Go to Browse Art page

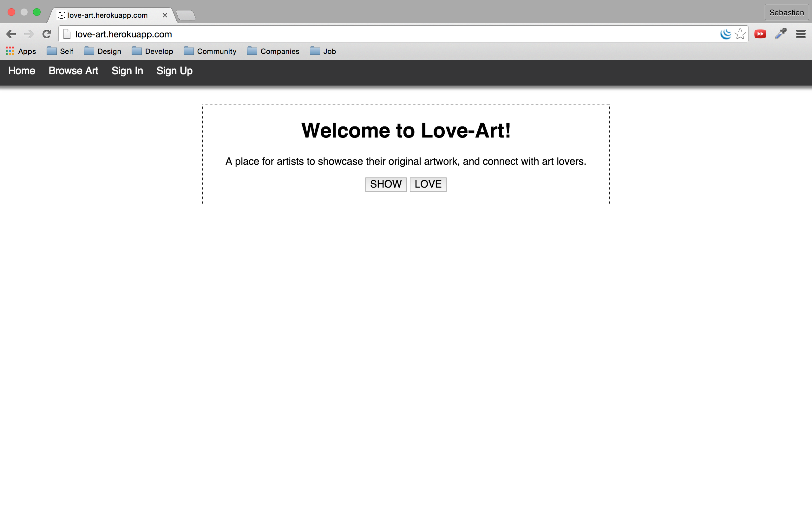pyautogui.click(x=73, y=71)
